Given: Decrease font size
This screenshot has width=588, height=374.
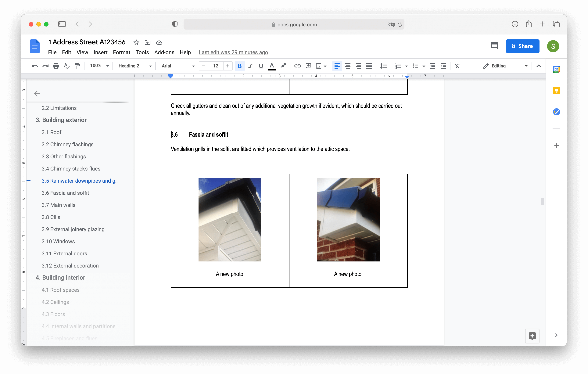Looking at the screenshot, I should click(x=204, y=66).
